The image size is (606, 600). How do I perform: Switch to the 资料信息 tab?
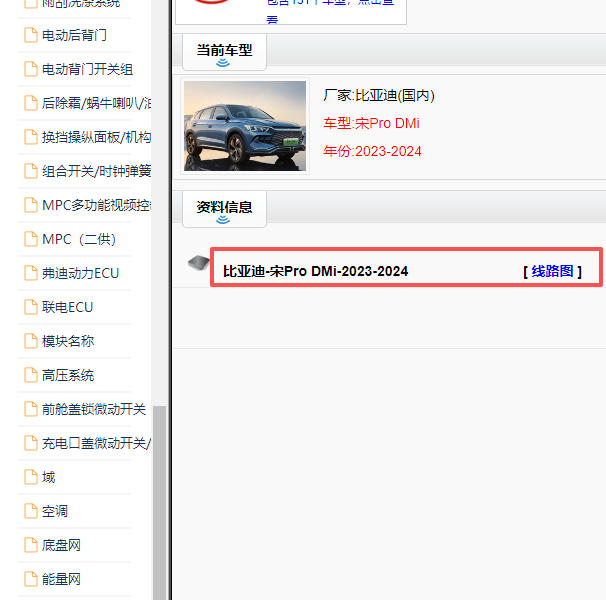224,209
